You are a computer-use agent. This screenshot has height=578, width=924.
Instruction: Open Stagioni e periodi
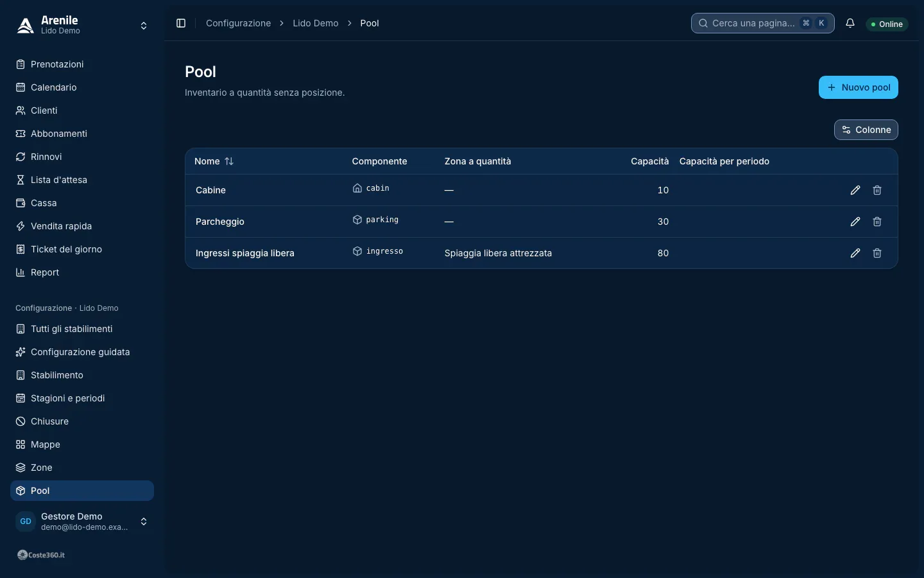tap(82, 398)
